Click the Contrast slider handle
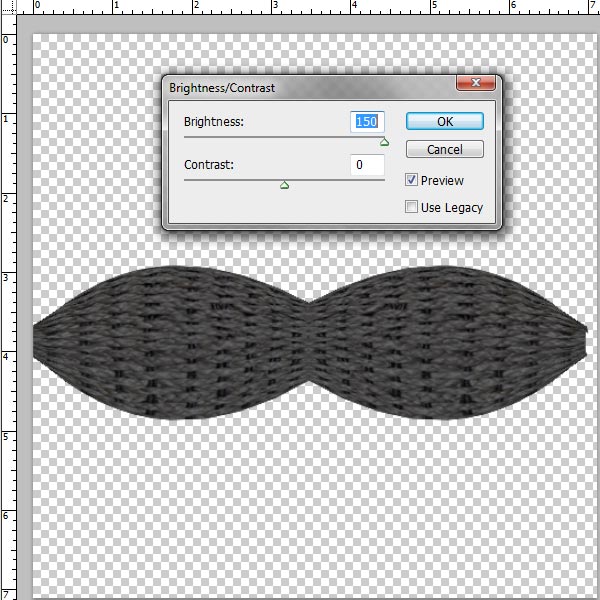 pyautogui.click(x=284, y=186)
